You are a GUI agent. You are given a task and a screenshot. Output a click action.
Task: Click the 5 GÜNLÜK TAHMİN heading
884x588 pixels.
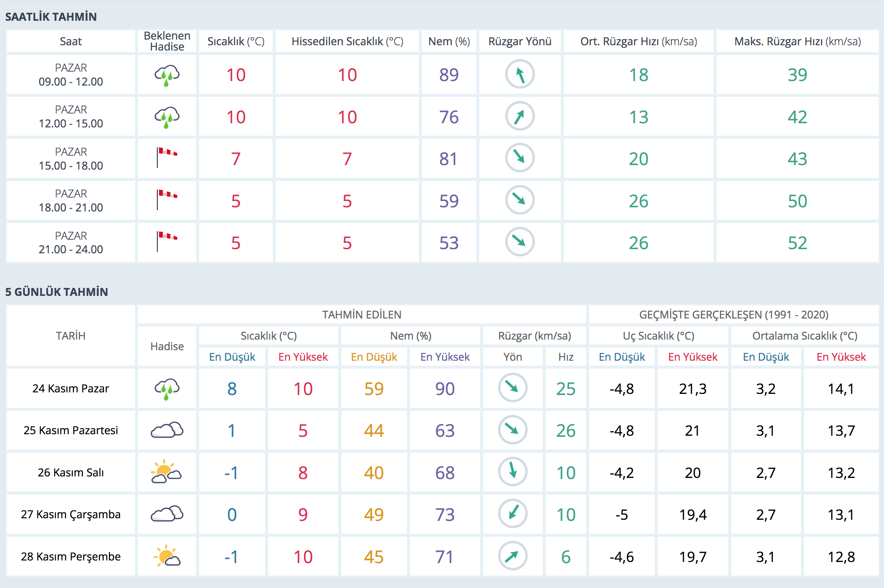click(x=57, y=292)
